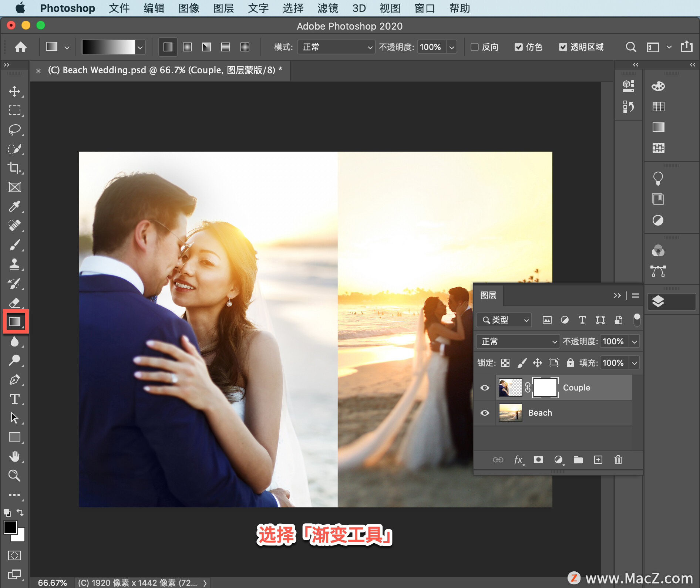The image size is (700, 588).
Task: Open the 模式 blending mode dropdown
Action: 336,47
